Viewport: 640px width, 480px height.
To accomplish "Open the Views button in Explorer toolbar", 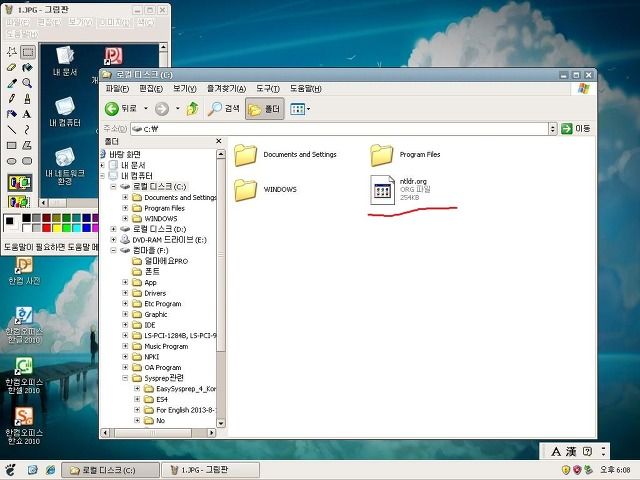I will coord(300,109).
